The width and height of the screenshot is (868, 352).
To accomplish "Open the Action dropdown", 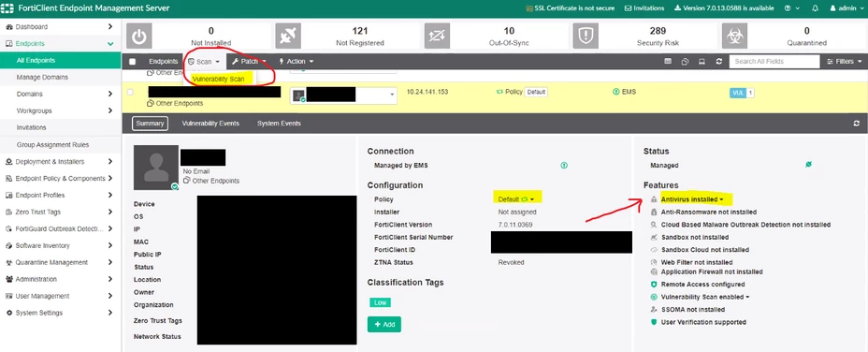I will click(x=297, y=62).
